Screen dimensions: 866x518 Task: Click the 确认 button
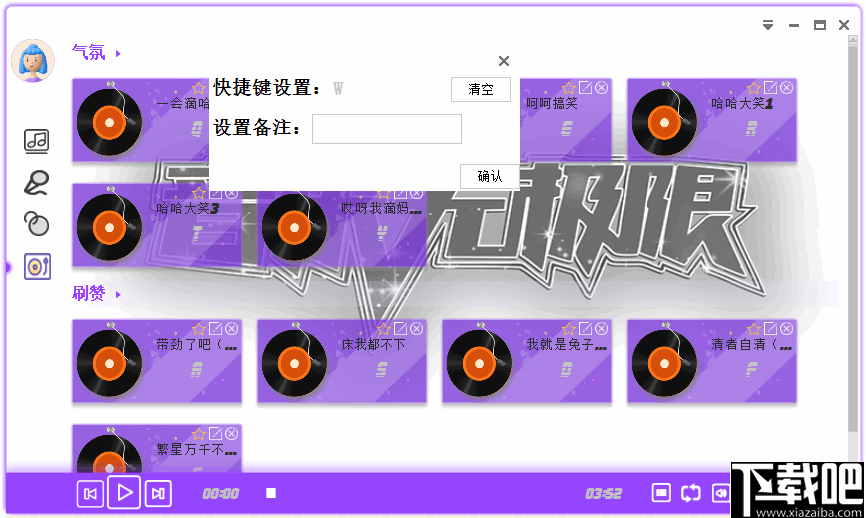click(x=489, y=176)
